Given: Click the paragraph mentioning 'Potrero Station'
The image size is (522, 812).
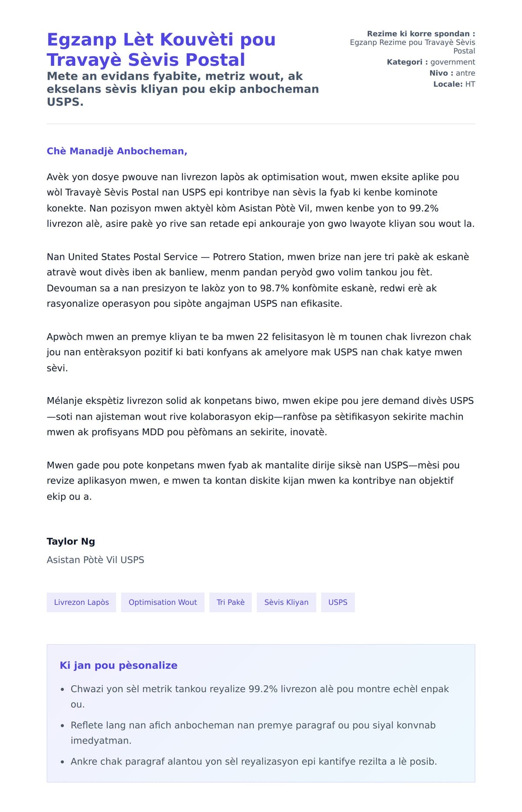Looking at the screenshot, I should pyautogui.click(x=258, y=280).
